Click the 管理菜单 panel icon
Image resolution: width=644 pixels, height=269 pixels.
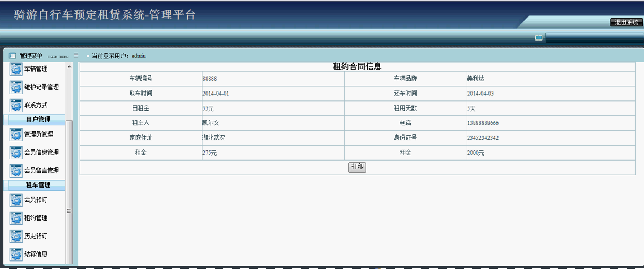click(12, 56)
